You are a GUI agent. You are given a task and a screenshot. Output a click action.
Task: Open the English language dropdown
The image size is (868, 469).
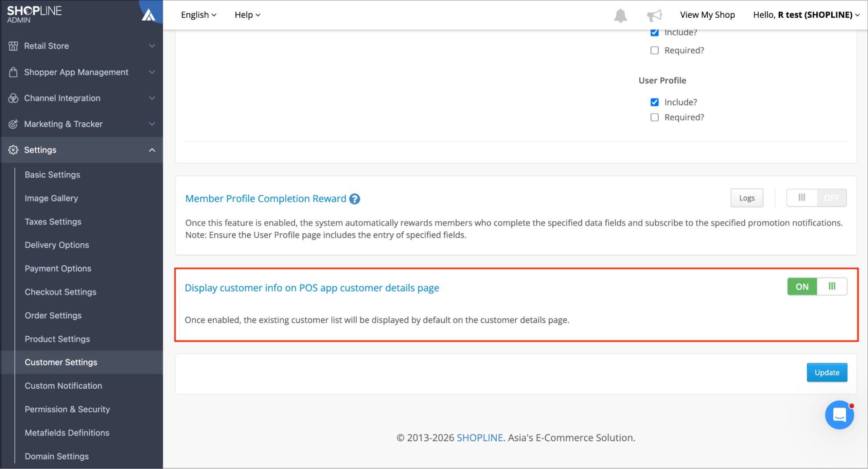point(198,15)
